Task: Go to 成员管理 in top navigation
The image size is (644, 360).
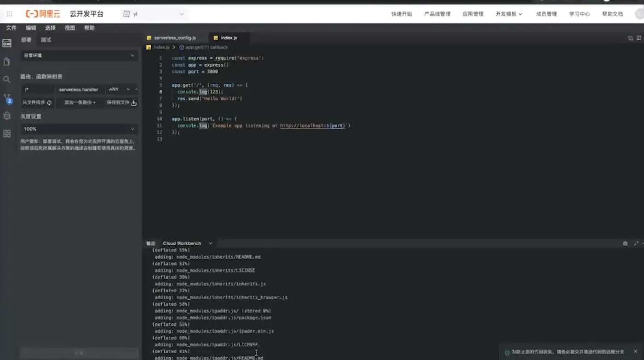Action: [x=546, y=14]
